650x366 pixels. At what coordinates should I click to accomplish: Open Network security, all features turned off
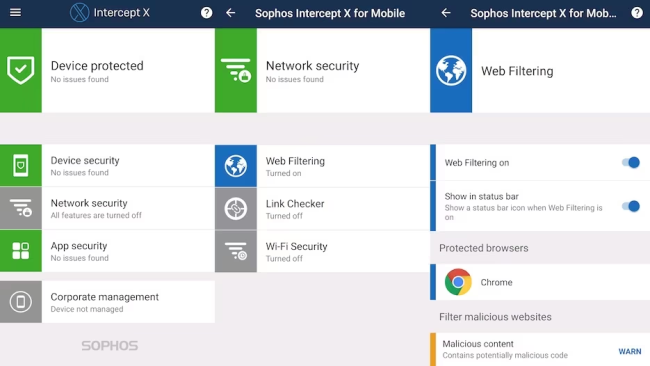pos(107,208)
